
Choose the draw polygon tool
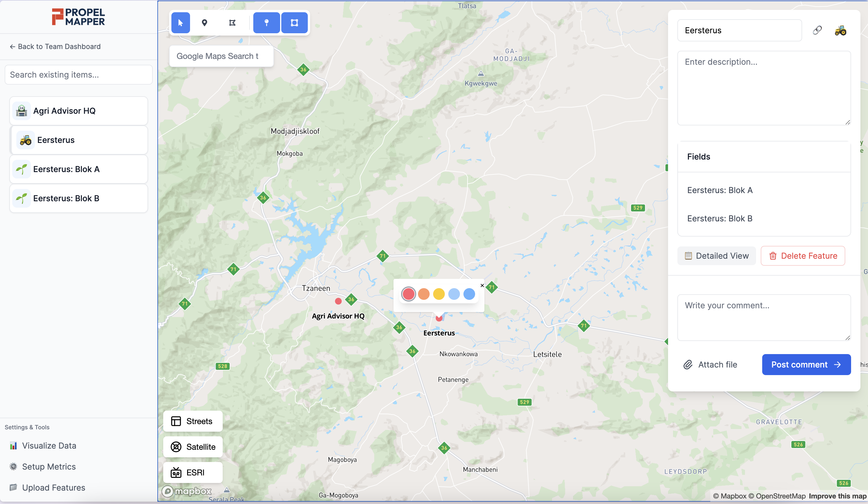click(232, 23)
